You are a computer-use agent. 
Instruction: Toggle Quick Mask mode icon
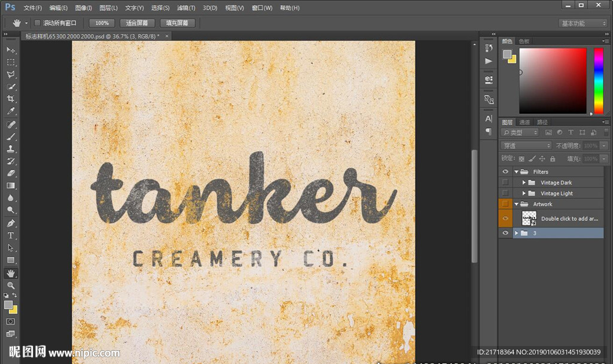(11, 321)
